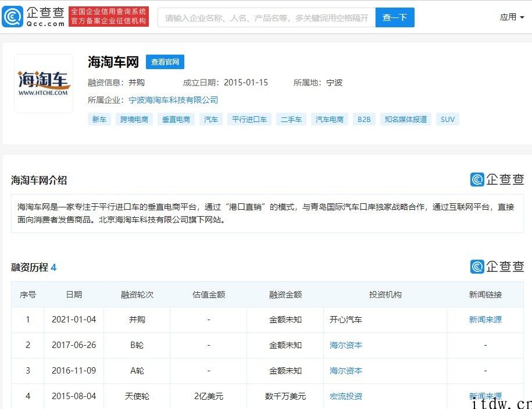Viewport: 532px width, 409px height.
Task: Select the 跨境电商 tag
Action: (134, 119)
